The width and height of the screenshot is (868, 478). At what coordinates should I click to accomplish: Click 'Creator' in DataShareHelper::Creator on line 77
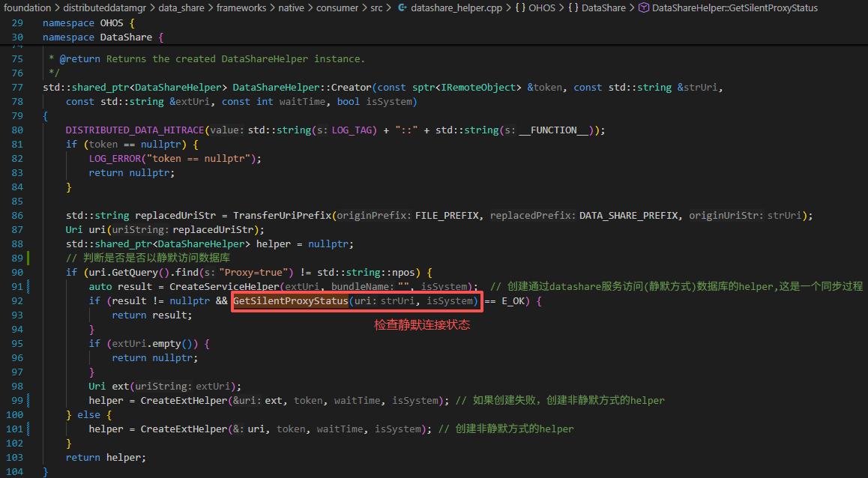(x=352, y=88)
